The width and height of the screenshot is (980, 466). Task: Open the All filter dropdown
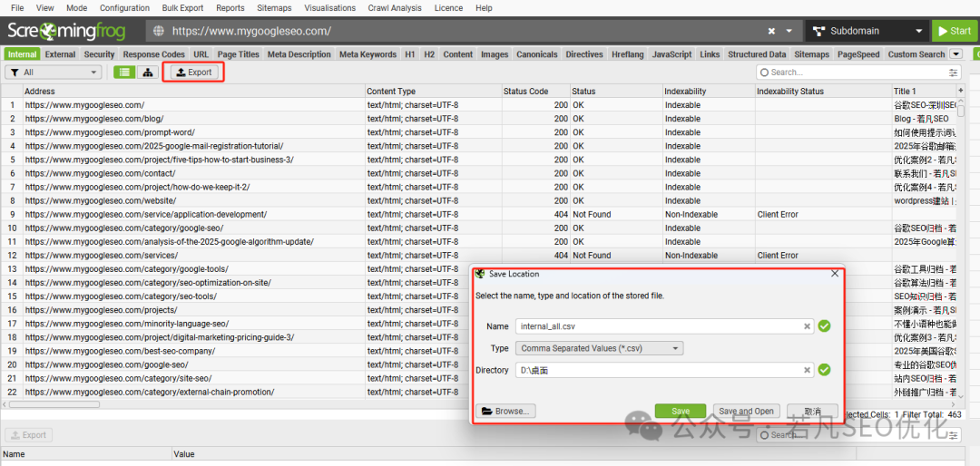point(54,73)
